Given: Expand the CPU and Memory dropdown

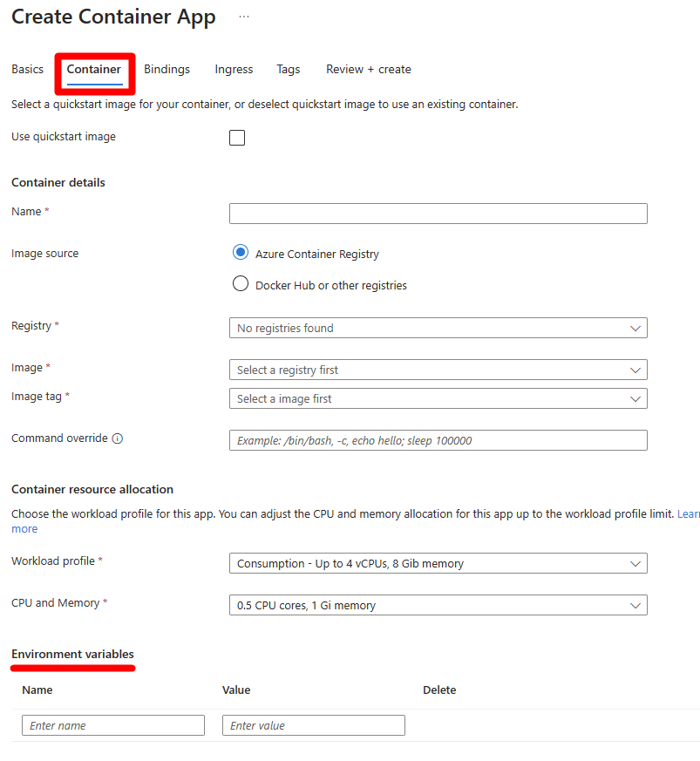Looking at the screenshot, I should [438, 604].
